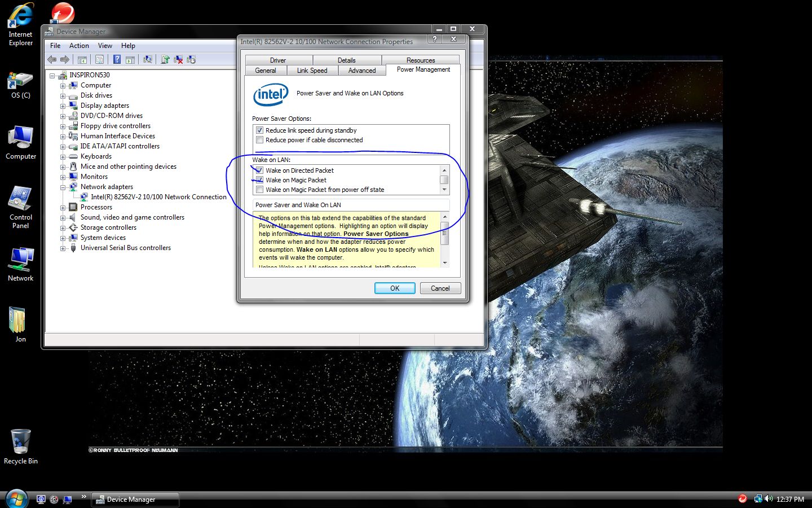Select the Computer desktop icon
The image size is (812, 508).
click(x=21, y=143)
